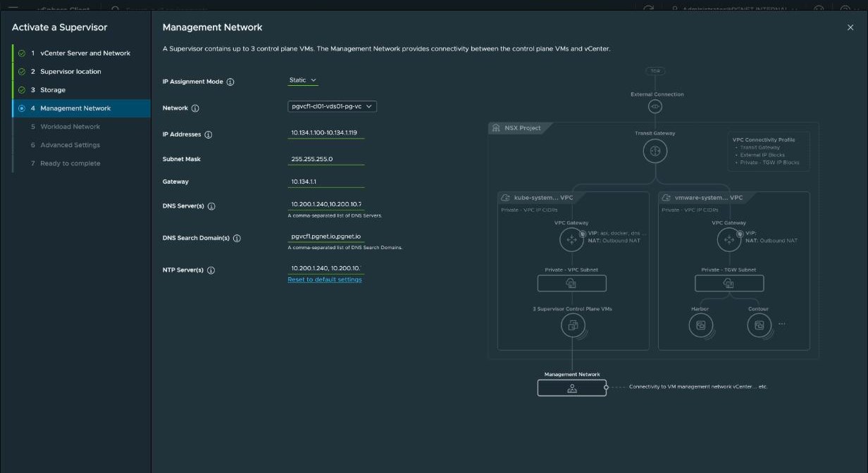868x473 pixels.
Task: Select step 5 Workload Network
Action: point(81,127)
